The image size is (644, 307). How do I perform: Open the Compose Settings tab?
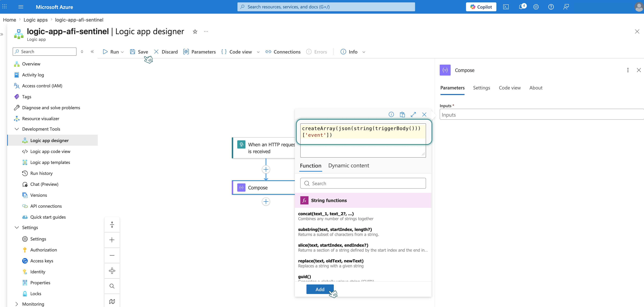482,88
